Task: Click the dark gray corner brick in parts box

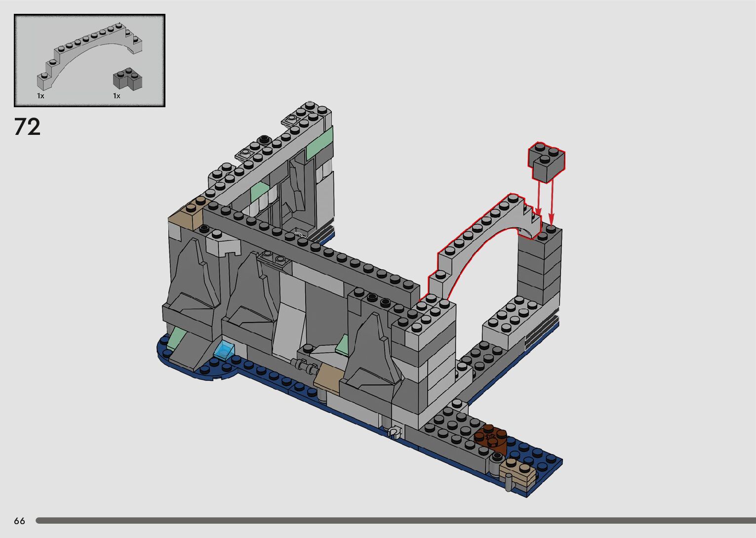Action: pyautogui.click(x=127, y=79)
